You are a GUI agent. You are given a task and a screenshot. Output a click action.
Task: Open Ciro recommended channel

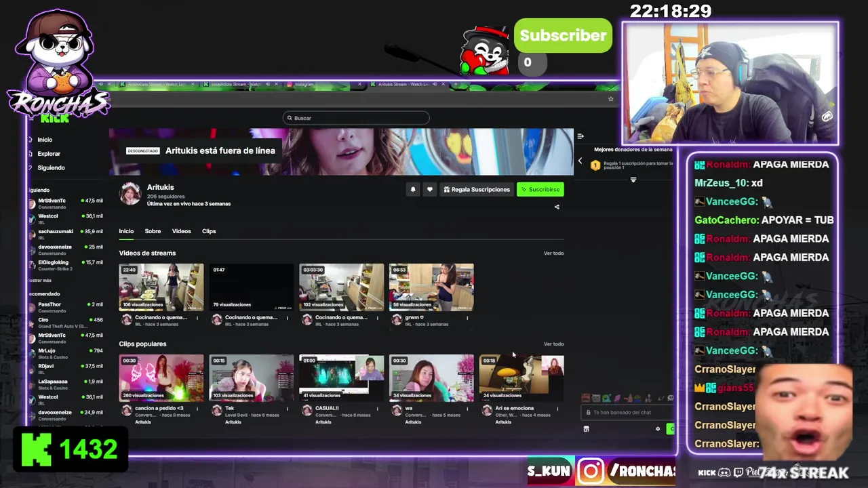point(66,323)
